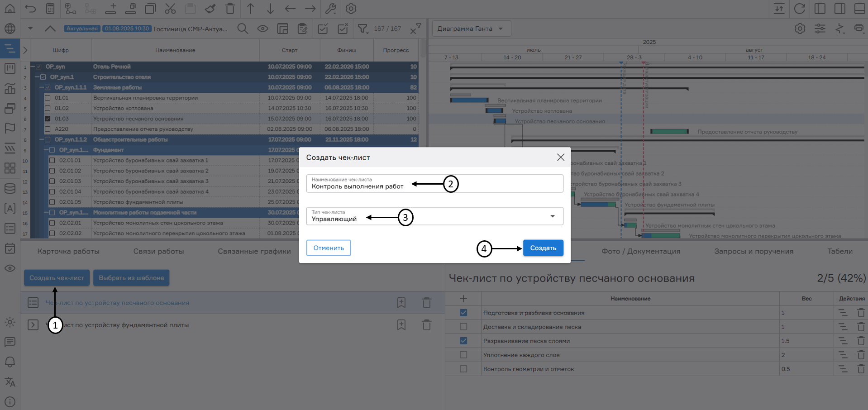Image resolution: width=868 pixels, height=410 pixels.
Task: Expand checklist по устройству фундаментной плиты
Action: click(x=33, y=325)
